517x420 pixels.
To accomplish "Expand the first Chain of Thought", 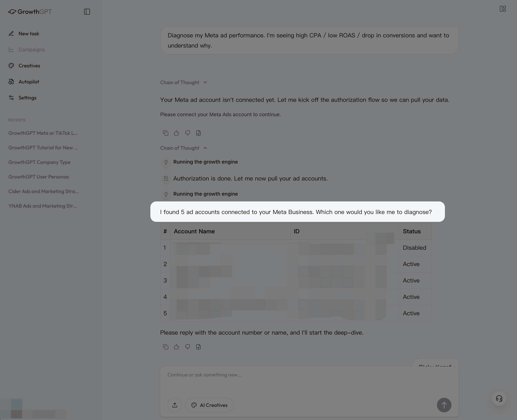I will [x=183, y=83].
